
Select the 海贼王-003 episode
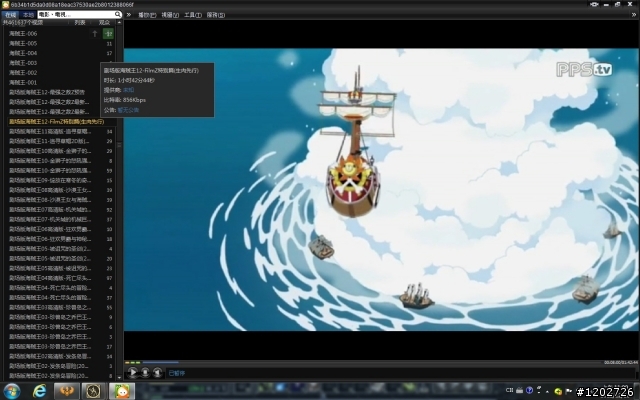click(x=23, y=63)
